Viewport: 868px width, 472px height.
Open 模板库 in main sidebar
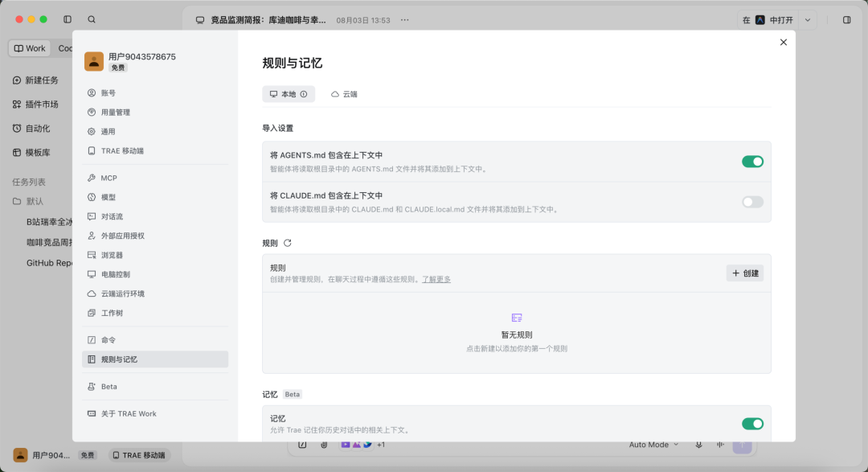coord(31,152)
